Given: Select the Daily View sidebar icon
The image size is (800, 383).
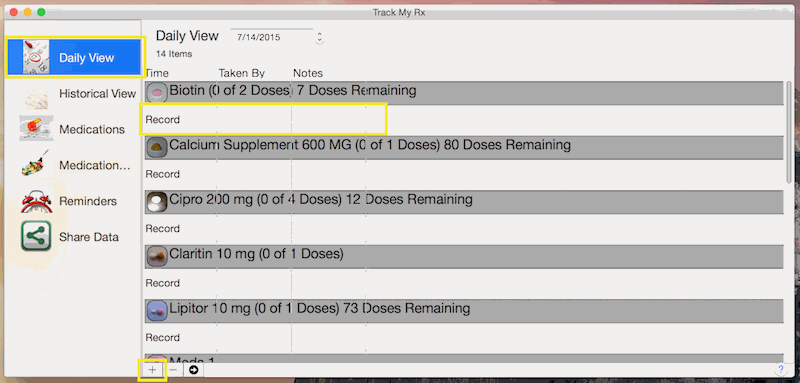Looking at the screenshot, I should point(36,57).
